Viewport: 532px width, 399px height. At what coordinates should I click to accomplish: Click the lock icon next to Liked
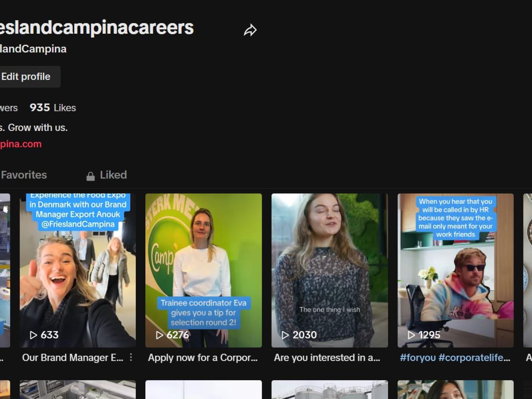pos(90,176)
